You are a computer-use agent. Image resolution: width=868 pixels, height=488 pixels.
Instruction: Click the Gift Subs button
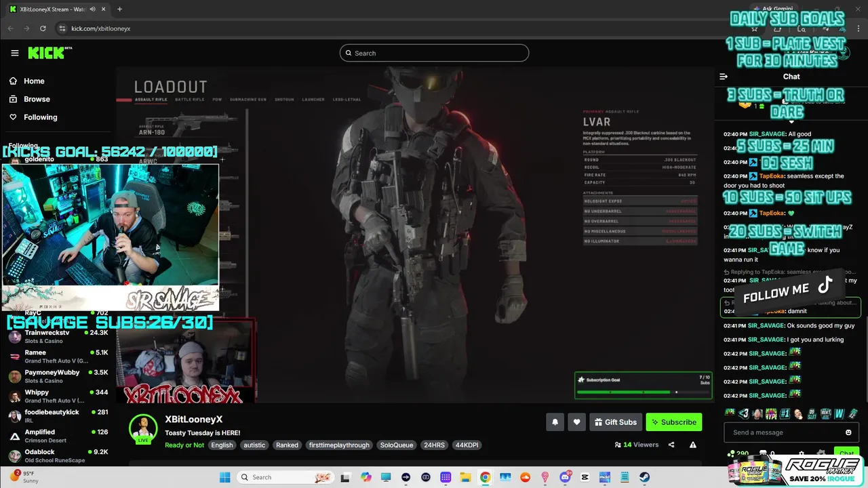616,422
